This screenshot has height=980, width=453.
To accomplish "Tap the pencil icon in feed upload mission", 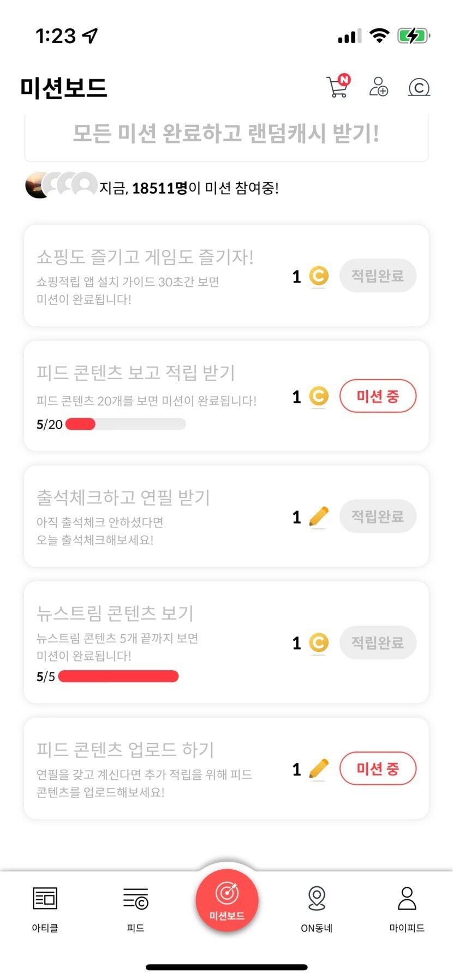I will tap(319, 769).
